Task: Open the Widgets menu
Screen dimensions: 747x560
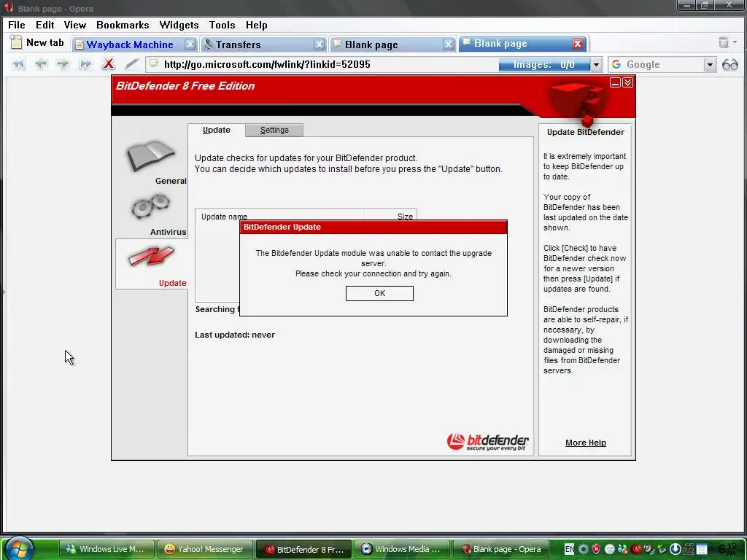Action: point(179,25)
